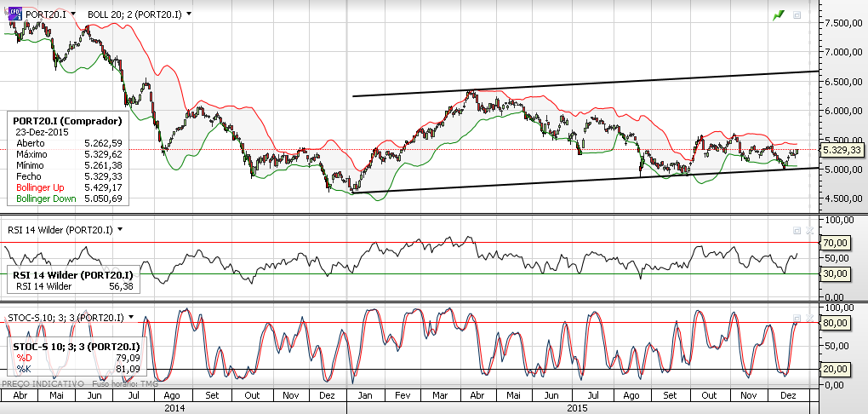868x414 pixels.
Task: Click the RSI 70,00 level label
Action: click(836, 243)
